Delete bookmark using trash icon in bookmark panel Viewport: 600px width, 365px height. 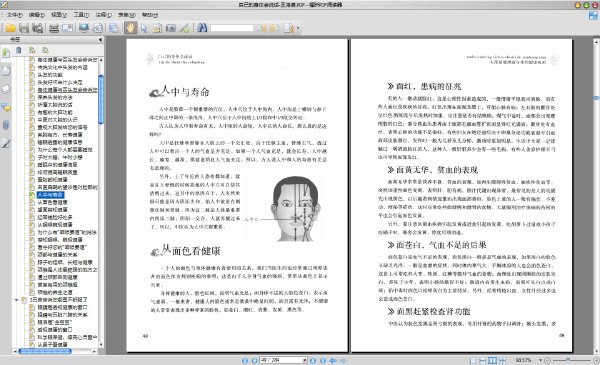pos(19,50)
